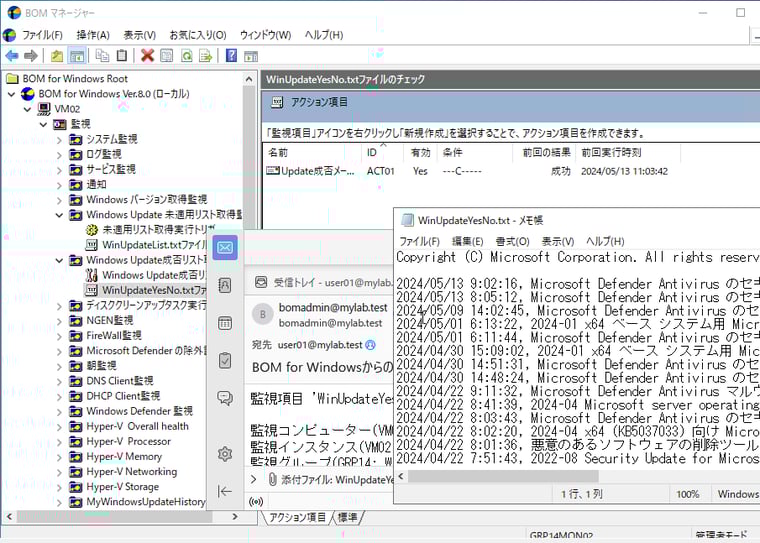
Task: Open the calendar icon in mail sidebar
Action: point(225,323)
